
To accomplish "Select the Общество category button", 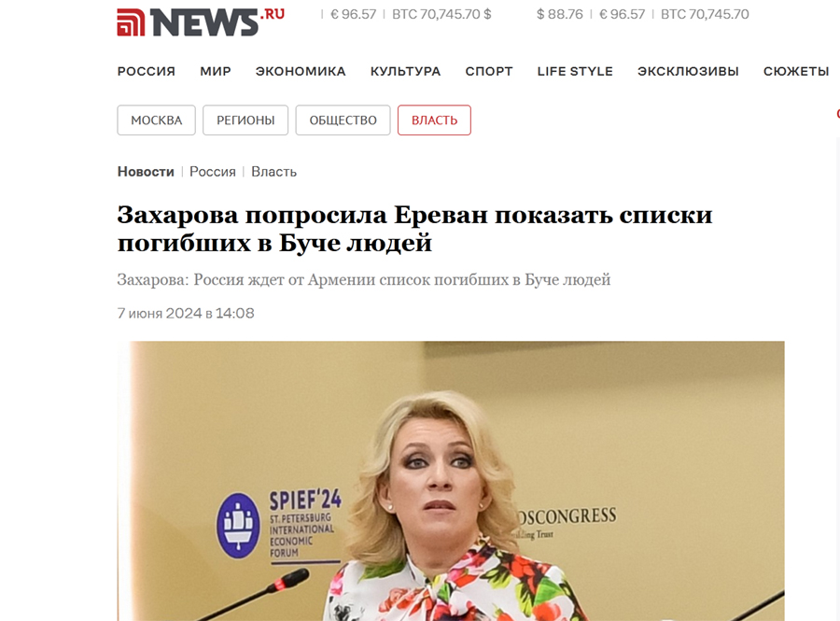I will point(343,120).
